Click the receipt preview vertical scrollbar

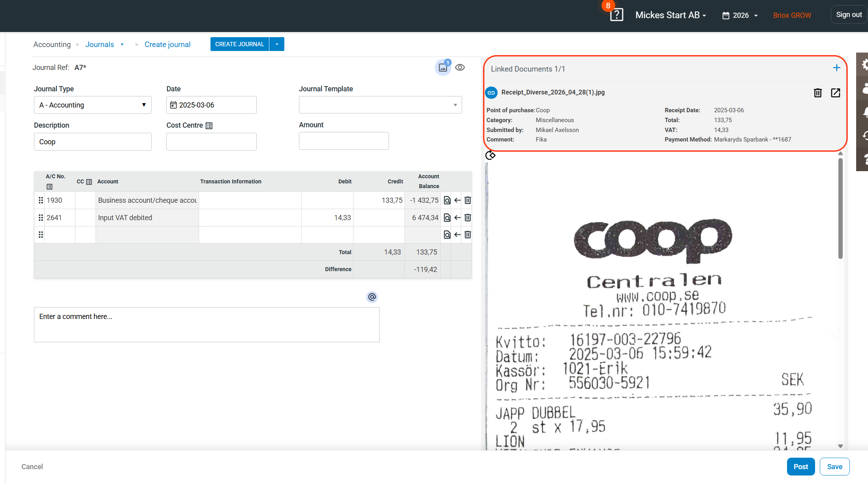(x=840, y=209)
